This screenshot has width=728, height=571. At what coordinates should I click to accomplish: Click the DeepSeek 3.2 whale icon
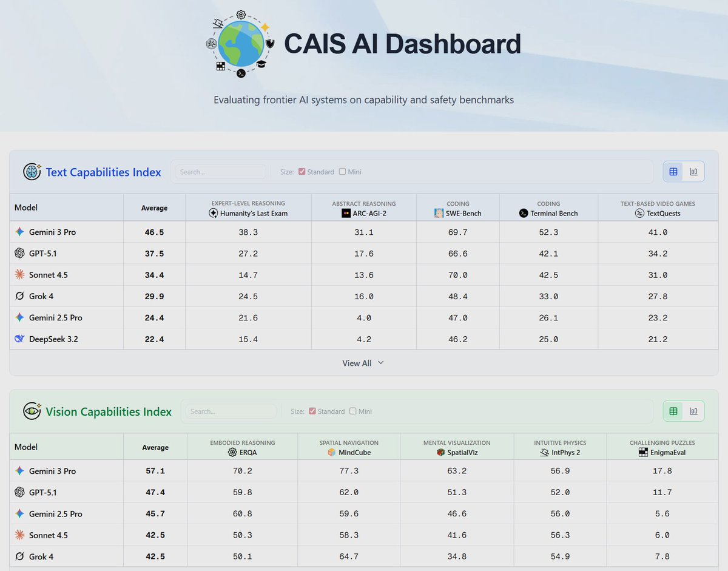click(x=19, y=339)
